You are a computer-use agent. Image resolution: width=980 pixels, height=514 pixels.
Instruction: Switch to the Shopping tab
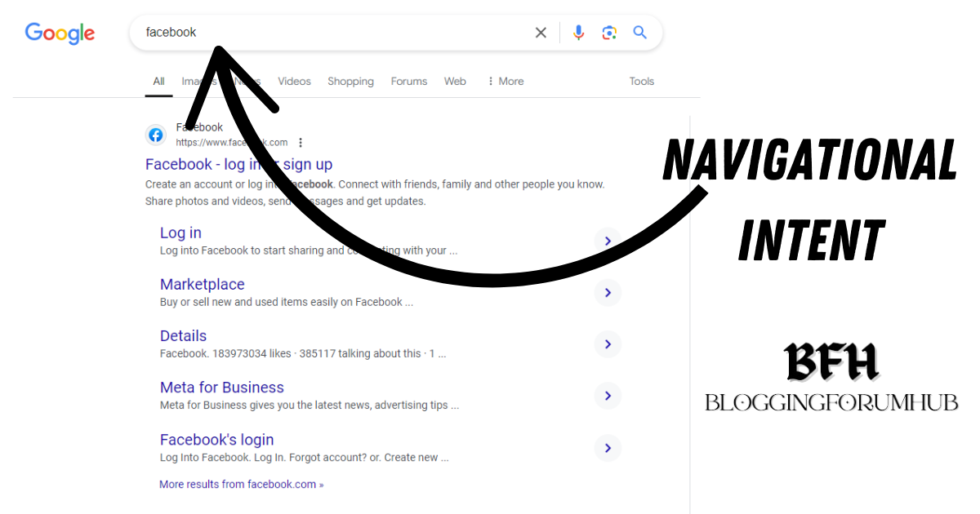pyautogui.click(x=350, y=82)
